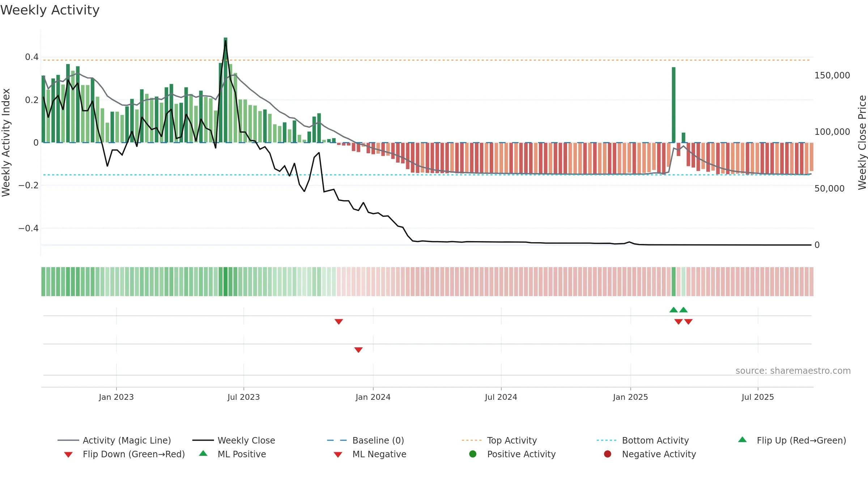The image size is (868, 488).
Task: Click the 0.4 activity index tick label
Action: click(32, 57)
